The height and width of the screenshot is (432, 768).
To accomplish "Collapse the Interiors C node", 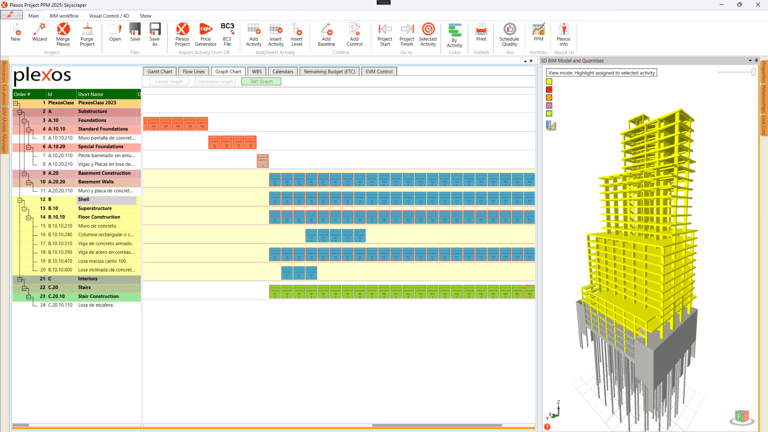I will click(21, 279).
